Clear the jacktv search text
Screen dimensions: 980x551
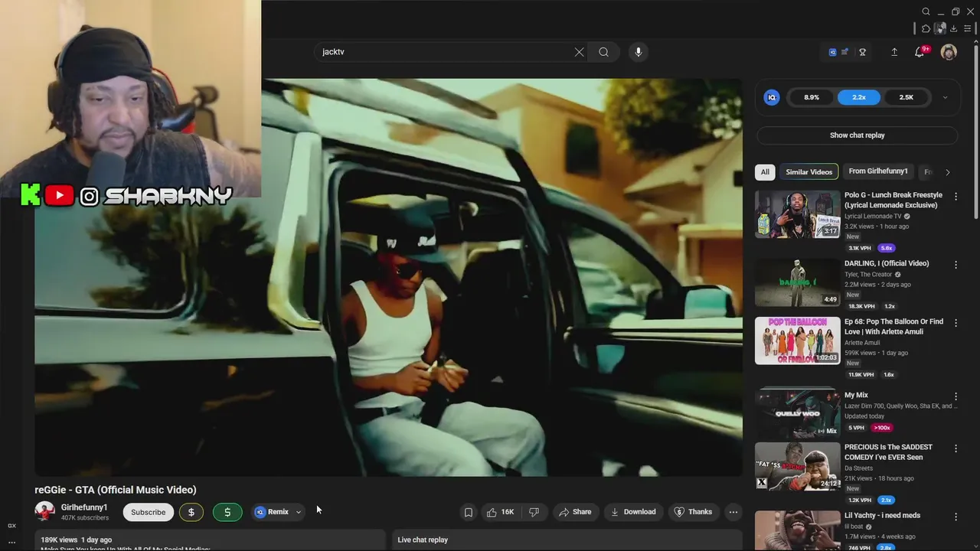[x=579, y=52]
